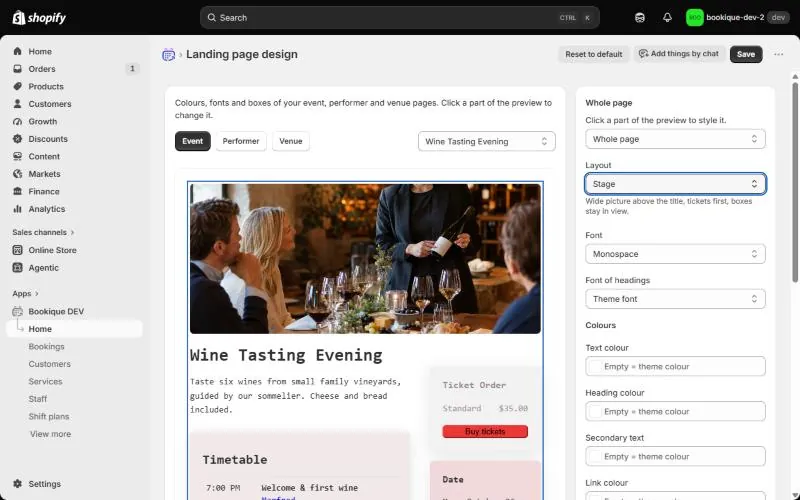Click the Finance bank icon

point(17,191)
